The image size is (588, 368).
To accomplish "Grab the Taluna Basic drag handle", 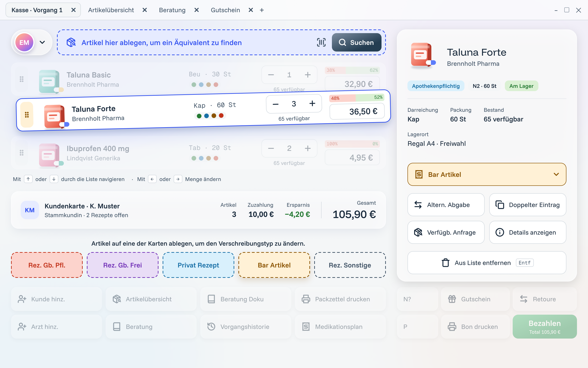I will coord(22,79).
